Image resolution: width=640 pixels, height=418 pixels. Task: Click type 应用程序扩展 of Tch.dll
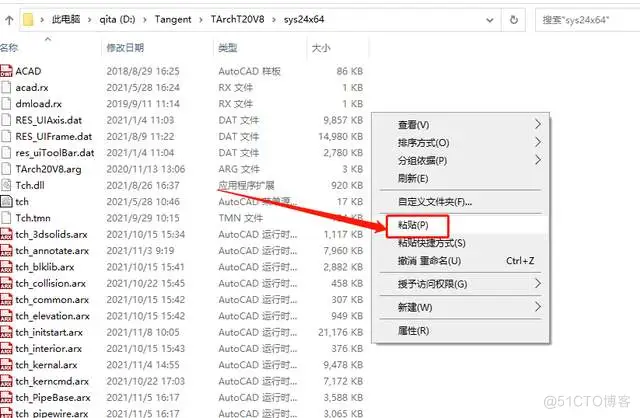pos(246,185)
